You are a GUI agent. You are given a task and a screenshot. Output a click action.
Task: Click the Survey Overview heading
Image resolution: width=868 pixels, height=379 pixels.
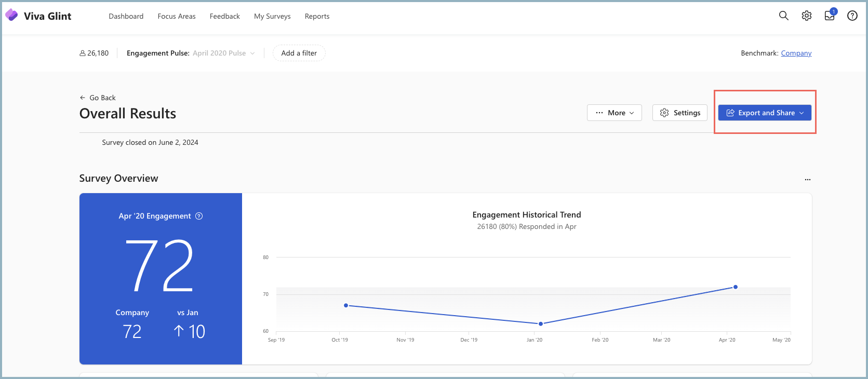point(118,178)
